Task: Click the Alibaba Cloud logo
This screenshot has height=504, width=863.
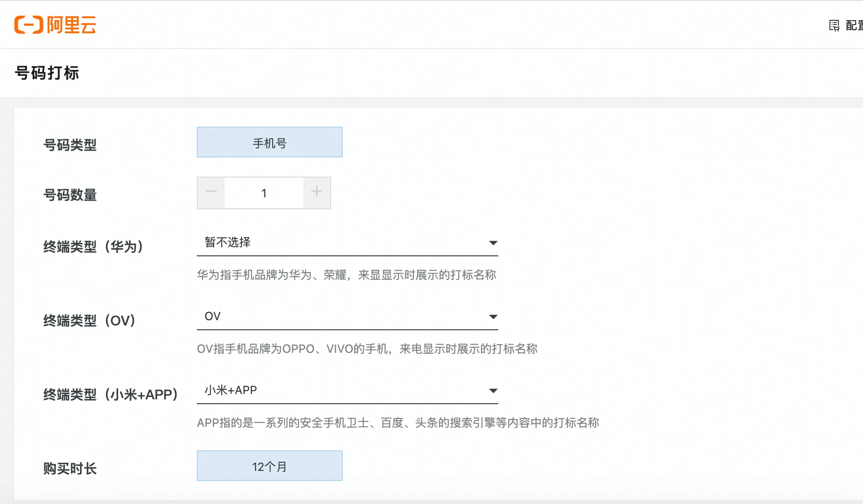Action: click(x=55, y=25)
